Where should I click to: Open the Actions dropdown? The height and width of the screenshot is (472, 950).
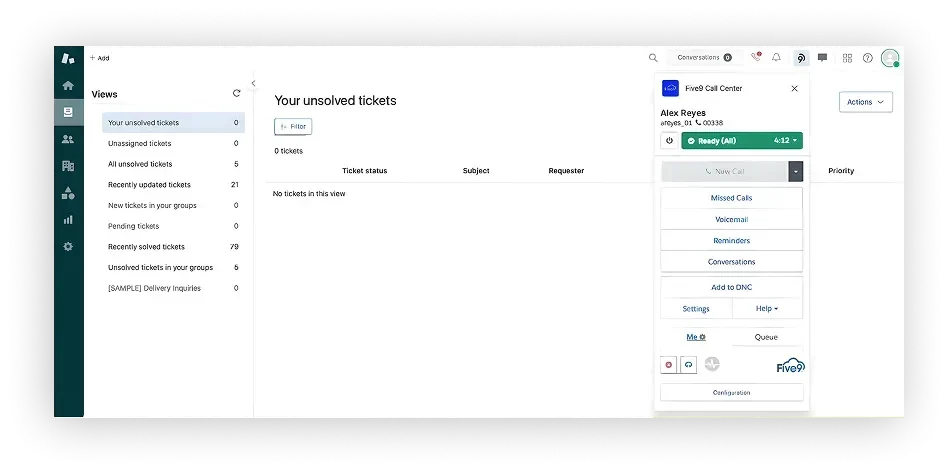pos(865,102)
